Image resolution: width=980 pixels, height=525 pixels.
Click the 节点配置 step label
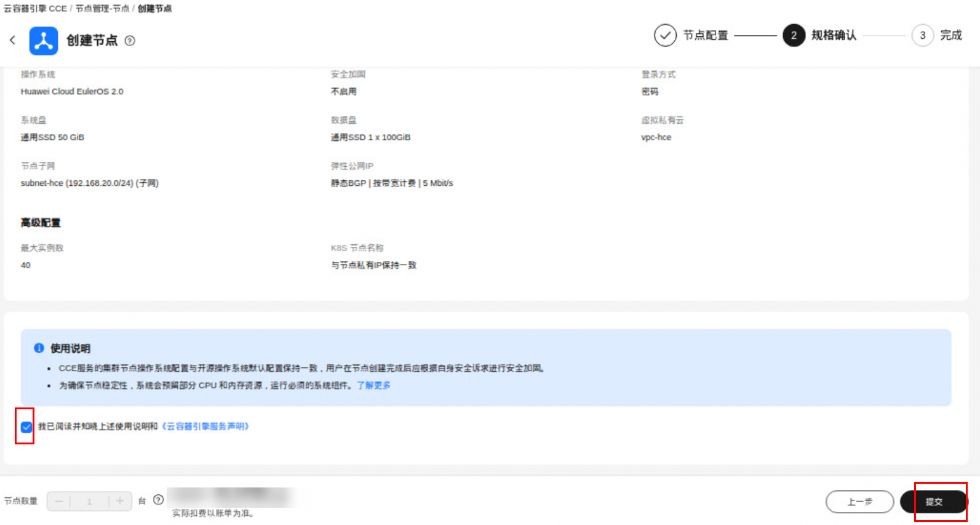[706, 35]
